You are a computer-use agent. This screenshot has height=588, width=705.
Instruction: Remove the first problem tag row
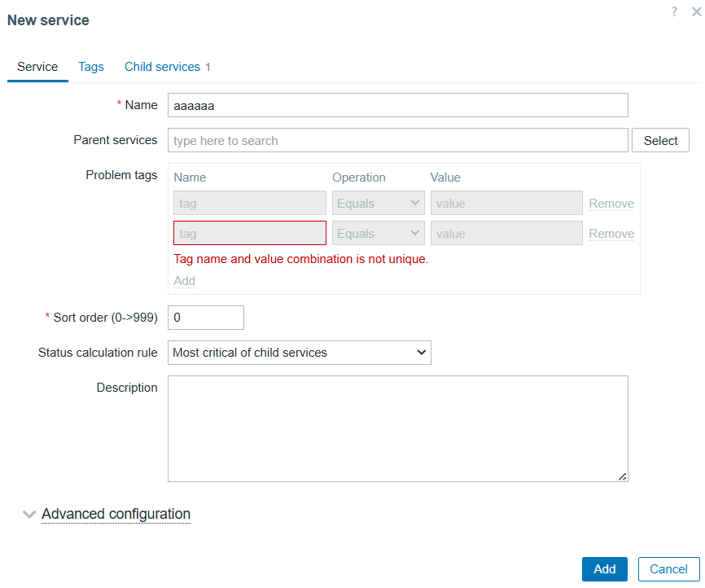click(611, 204)
